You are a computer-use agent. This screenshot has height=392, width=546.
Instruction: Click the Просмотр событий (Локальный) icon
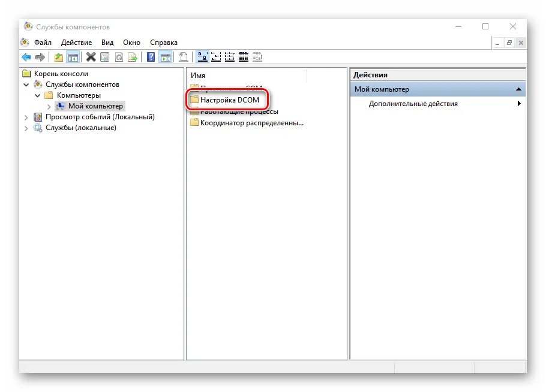tap(38, 117)
